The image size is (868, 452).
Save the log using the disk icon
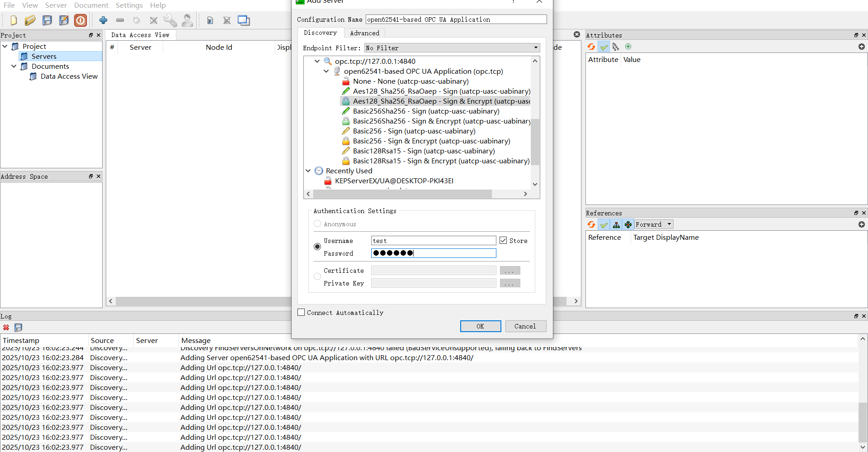[x=19, y=328]
